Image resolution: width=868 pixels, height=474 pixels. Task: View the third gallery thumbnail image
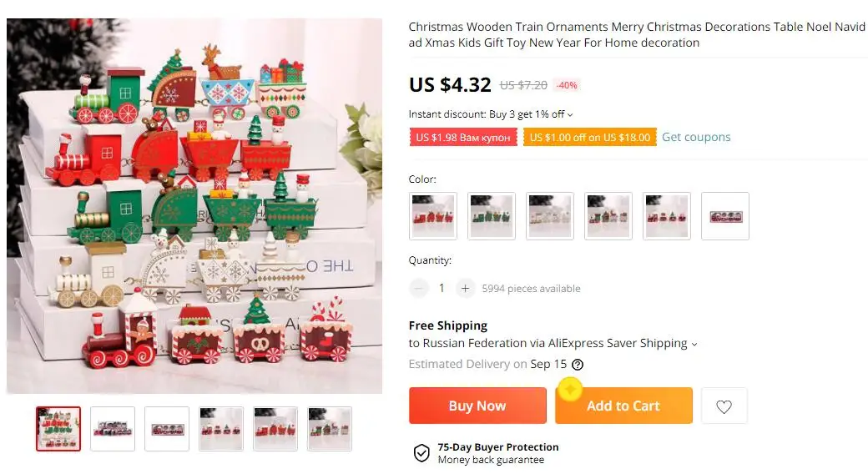[x=167, y=429]
